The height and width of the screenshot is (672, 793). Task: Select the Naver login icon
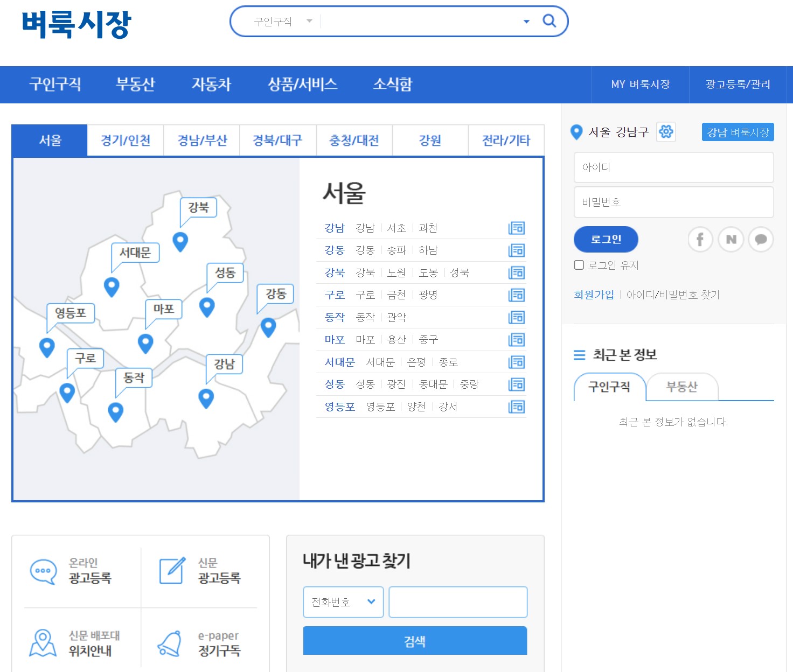pos(731,240)
